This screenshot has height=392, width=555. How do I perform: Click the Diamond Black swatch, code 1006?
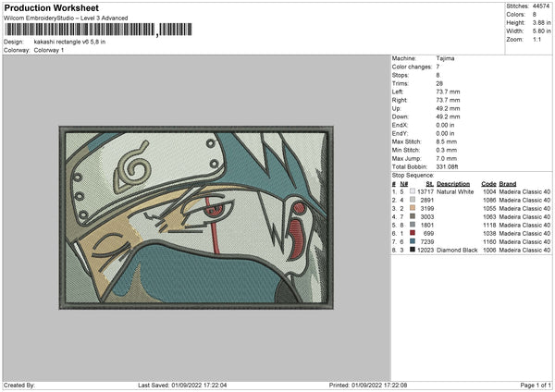[x=413, y=250]
